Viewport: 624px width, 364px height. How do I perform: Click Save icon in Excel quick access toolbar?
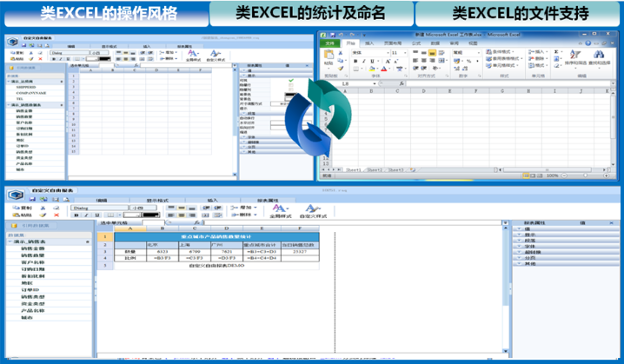tap(332, 35)
